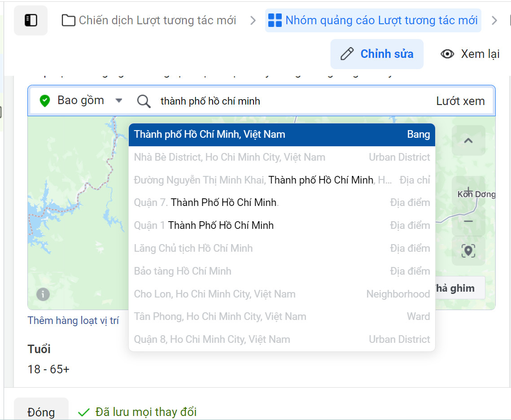Click the Thả ghim button
The image size is (511, 420).
pos(459,288)
